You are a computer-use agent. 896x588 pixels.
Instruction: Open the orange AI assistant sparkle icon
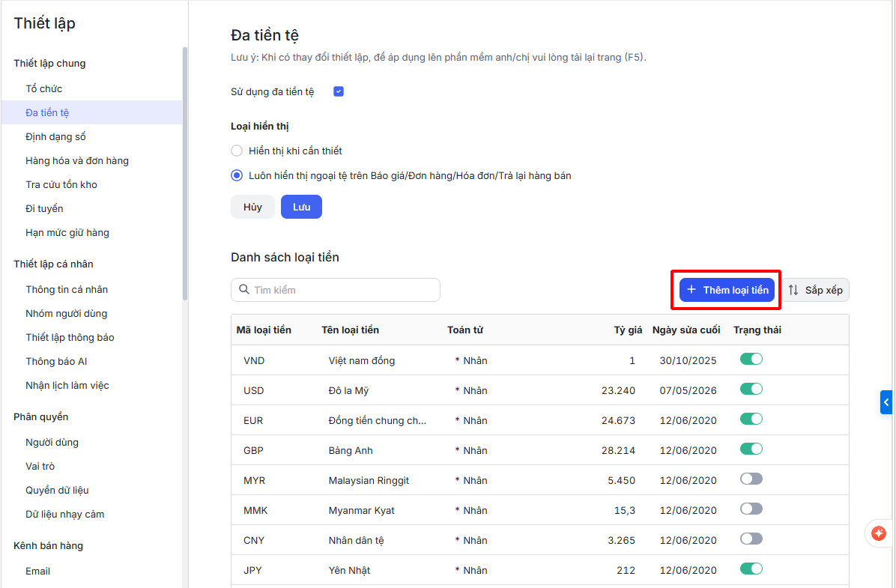click(878, 533)
